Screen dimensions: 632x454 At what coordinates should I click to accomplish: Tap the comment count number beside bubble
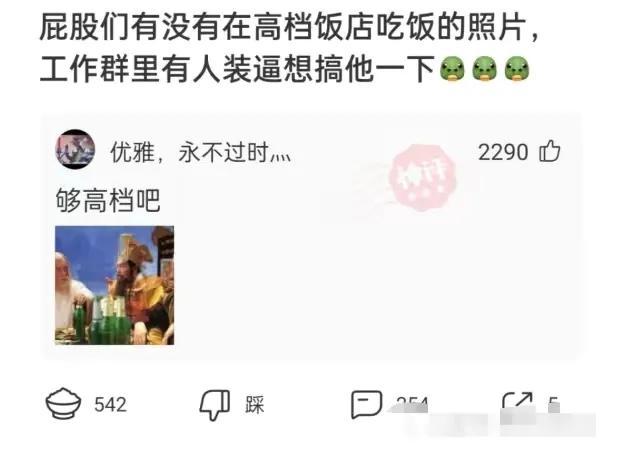pyautogui.click(x=412, y=403)
